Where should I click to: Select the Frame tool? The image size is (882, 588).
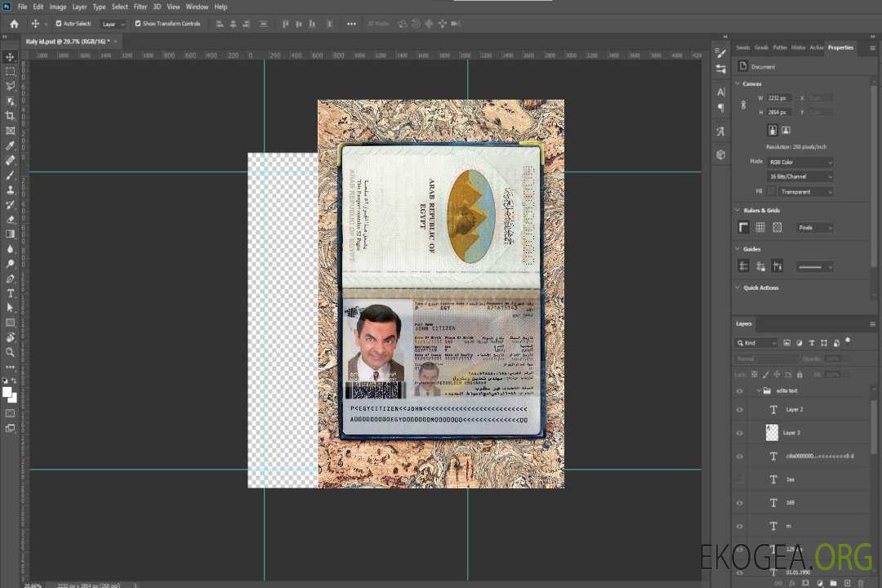pos(10,131)
